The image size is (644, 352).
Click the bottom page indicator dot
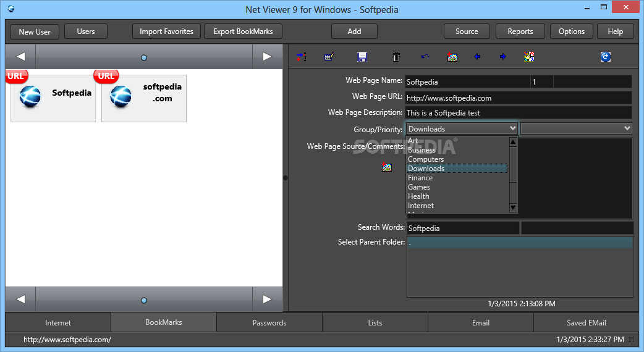144,300
